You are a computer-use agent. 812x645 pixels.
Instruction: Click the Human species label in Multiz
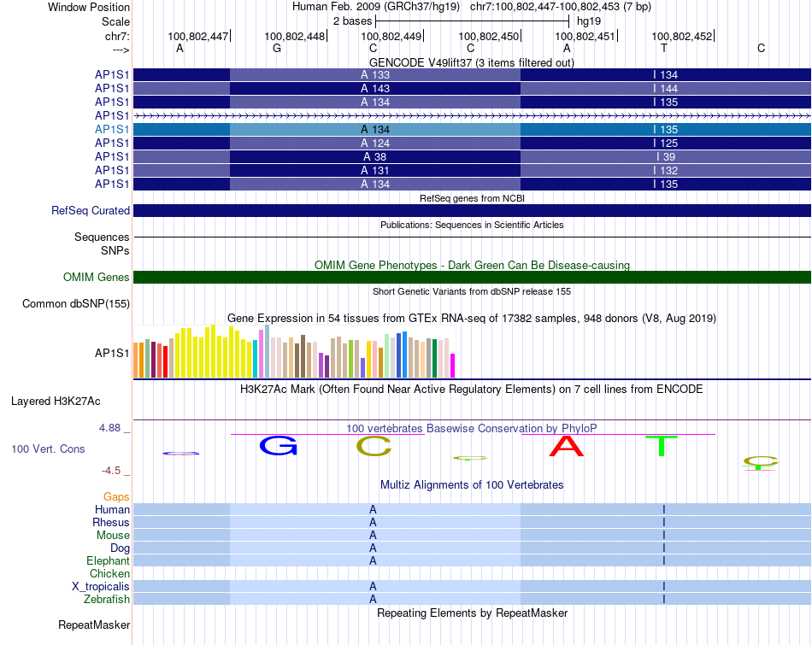pyautogui.click(x=112, y=509)
